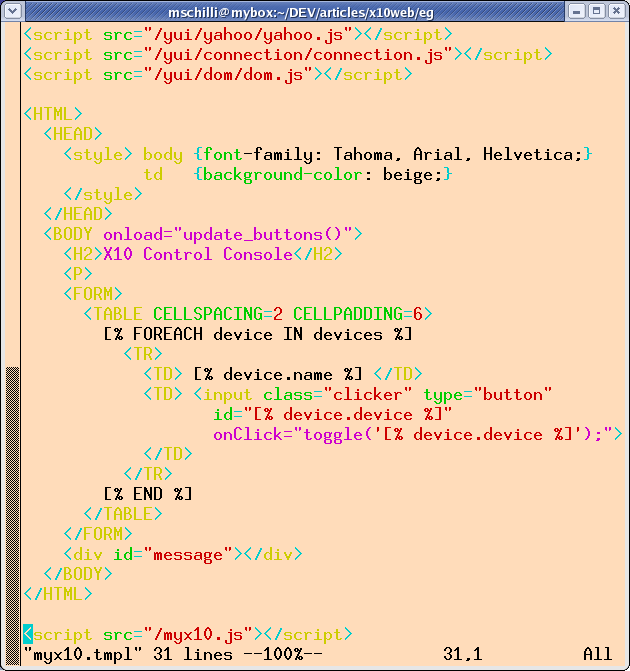Click the id="message" div attribute
The height and width of the screenshot is (671, 630).
point(173,555)
